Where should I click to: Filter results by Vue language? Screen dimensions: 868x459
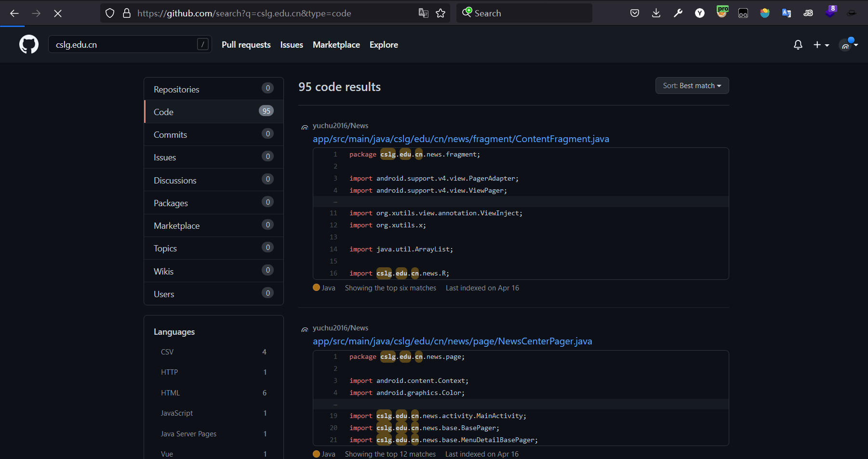pos(214,454)
